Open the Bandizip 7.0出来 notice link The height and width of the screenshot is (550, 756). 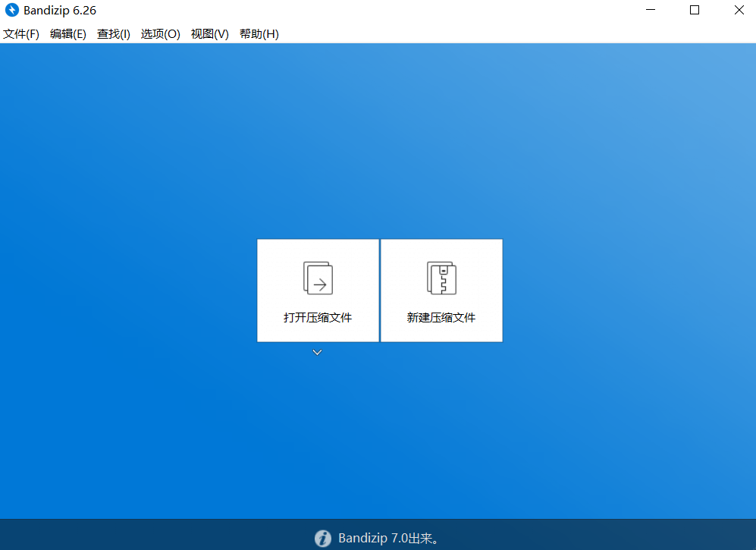388,538
